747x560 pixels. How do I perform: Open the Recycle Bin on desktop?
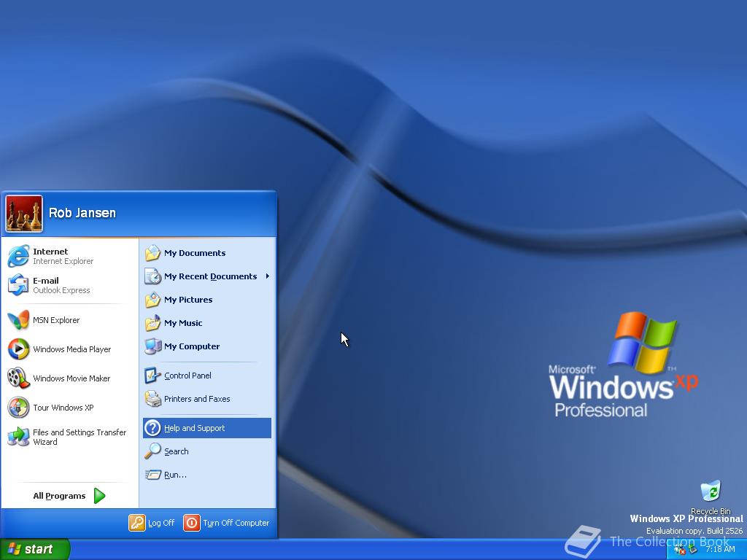point(711,491)
